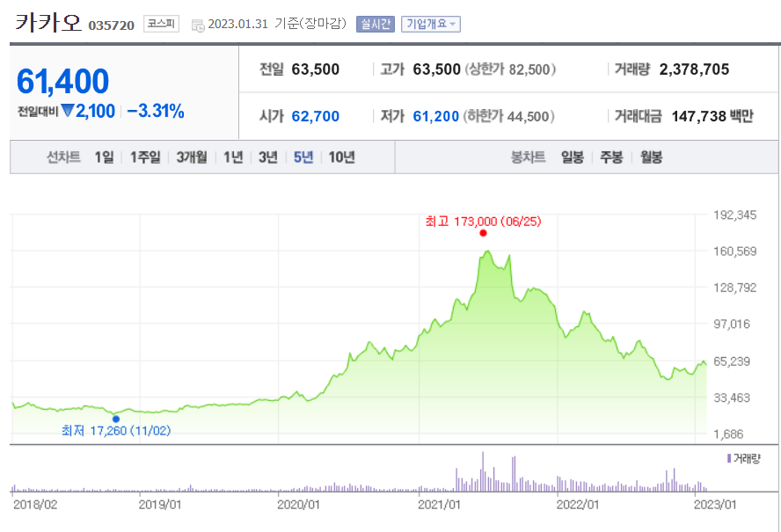The width and height of the screenshot is (781, 532).
Task: Click the 카카오 stock name heading
Action: [x=48, y=23]
